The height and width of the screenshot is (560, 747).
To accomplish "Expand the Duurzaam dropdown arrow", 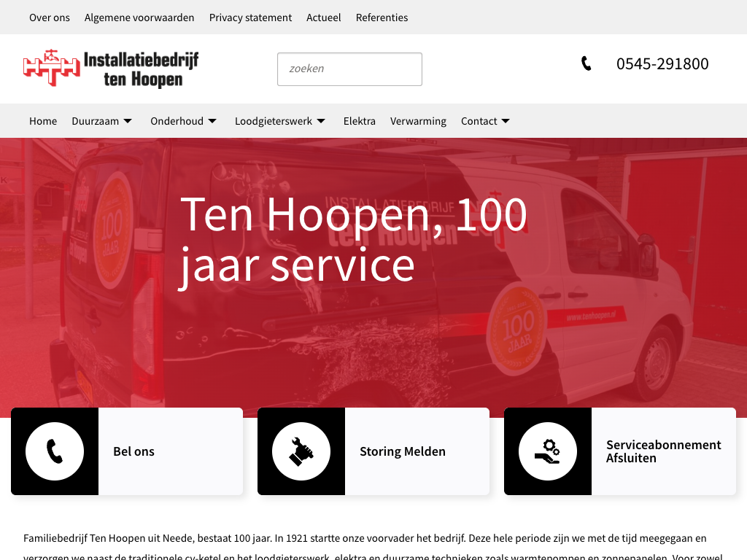I will coord(128,121).
